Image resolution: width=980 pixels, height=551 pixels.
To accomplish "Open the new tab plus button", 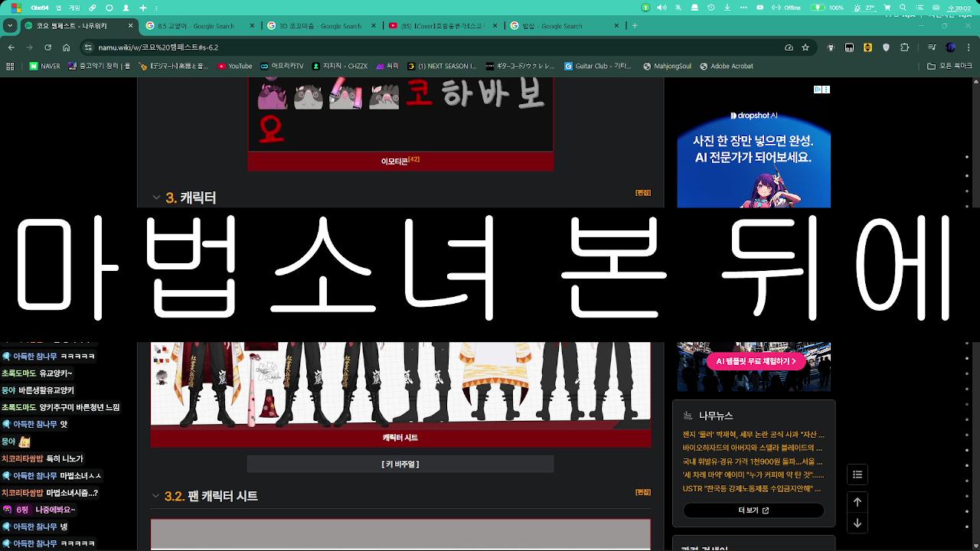I will [x=635, y=26].
